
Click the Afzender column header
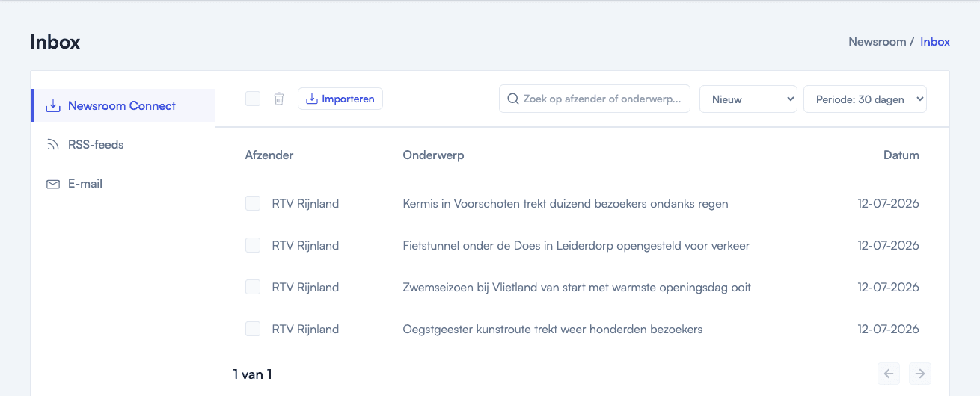[x=269, y=155]
